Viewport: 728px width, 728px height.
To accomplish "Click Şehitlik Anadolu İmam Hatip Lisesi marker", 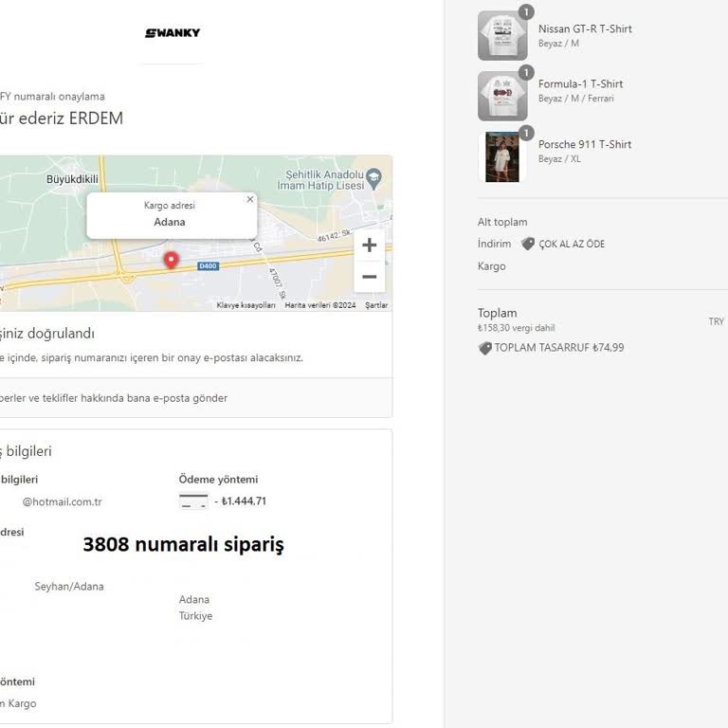I will point(373,179).
